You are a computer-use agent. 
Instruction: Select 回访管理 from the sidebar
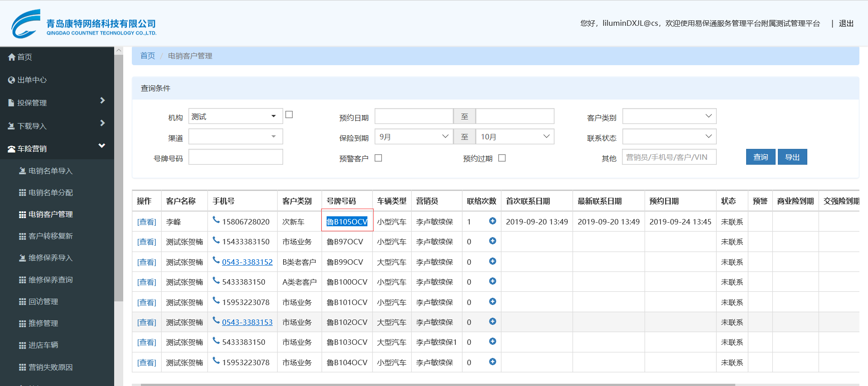click(43, 302)
